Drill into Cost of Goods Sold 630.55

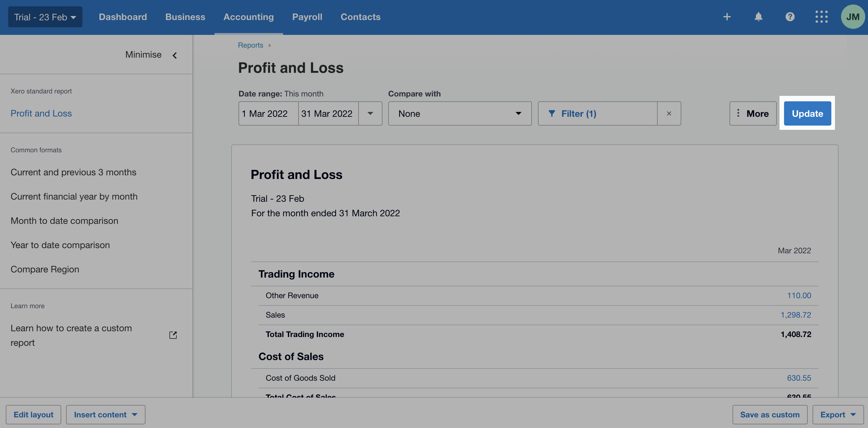click(799, 378)
